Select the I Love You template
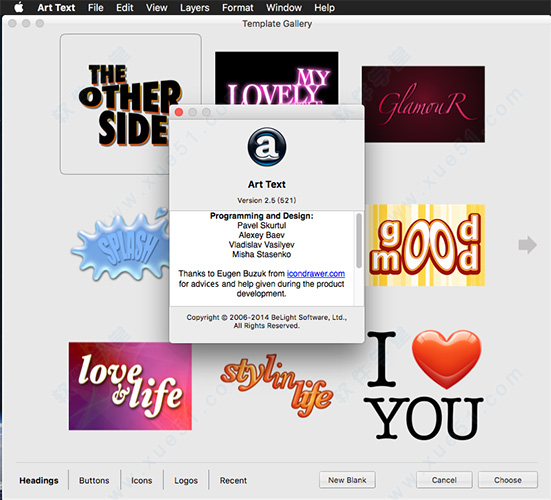This screenshot has height=500, width=551. 425,385
